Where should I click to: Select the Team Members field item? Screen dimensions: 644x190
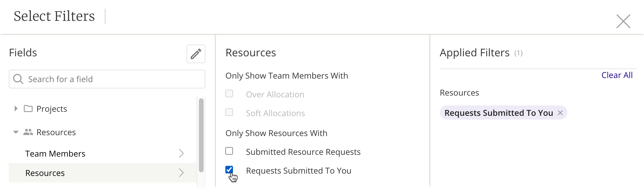click(x=55, y=154)
